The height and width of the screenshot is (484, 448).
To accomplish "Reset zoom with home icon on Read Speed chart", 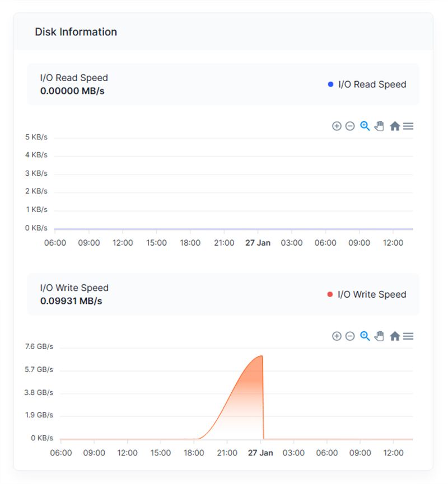I will [x=395, y=126].
